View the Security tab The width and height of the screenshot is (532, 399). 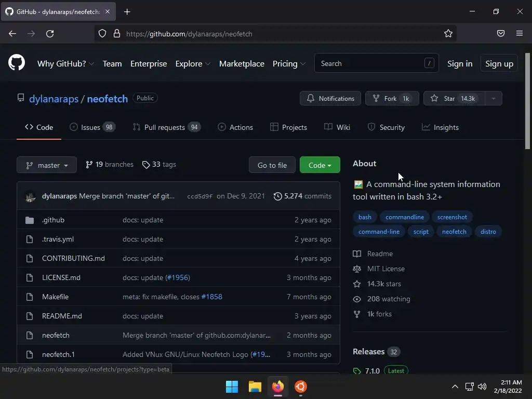[386, 127]
